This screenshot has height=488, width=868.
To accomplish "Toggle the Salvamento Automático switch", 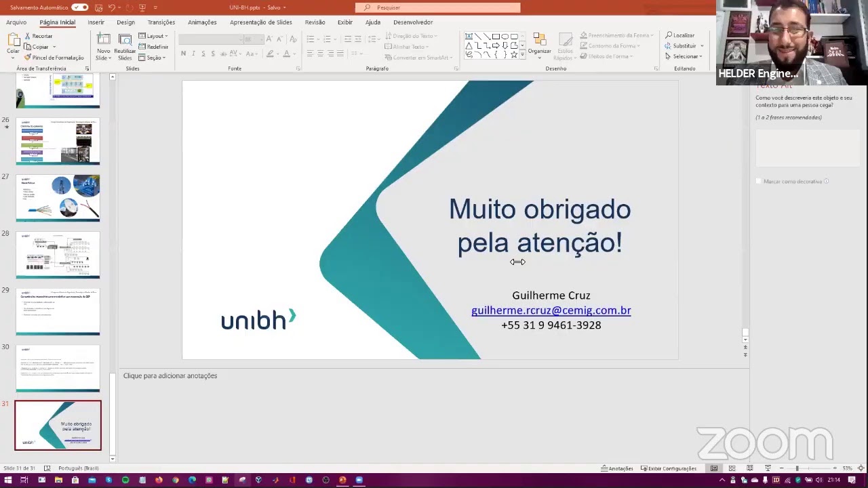I will coord(79,7).
